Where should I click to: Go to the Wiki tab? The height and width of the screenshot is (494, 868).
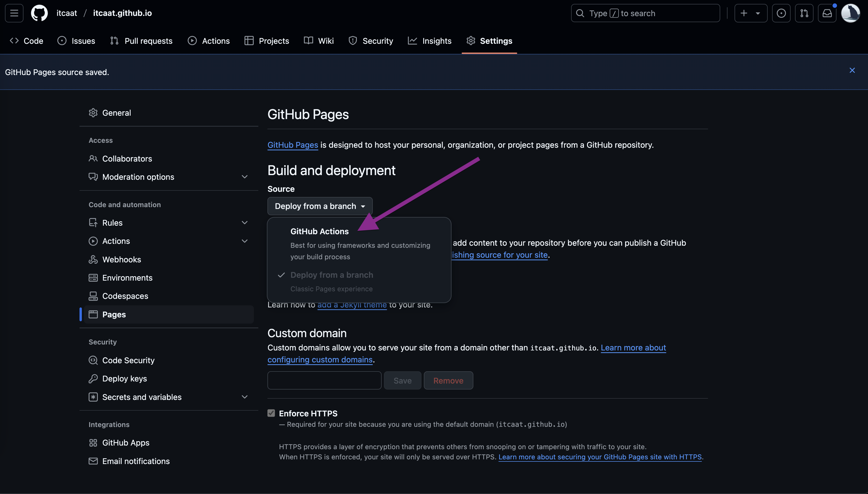tap(319, 41)
